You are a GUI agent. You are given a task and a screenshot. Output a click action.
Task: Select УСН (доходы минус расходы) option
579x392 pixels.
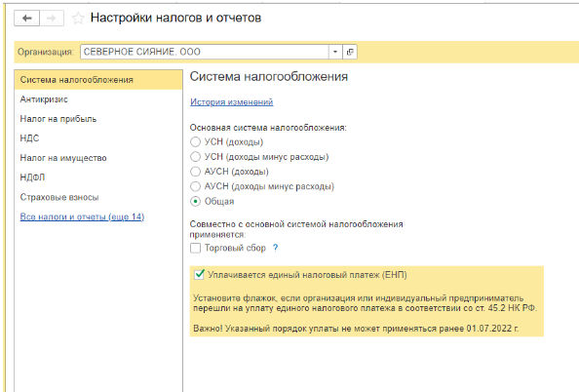195,157
